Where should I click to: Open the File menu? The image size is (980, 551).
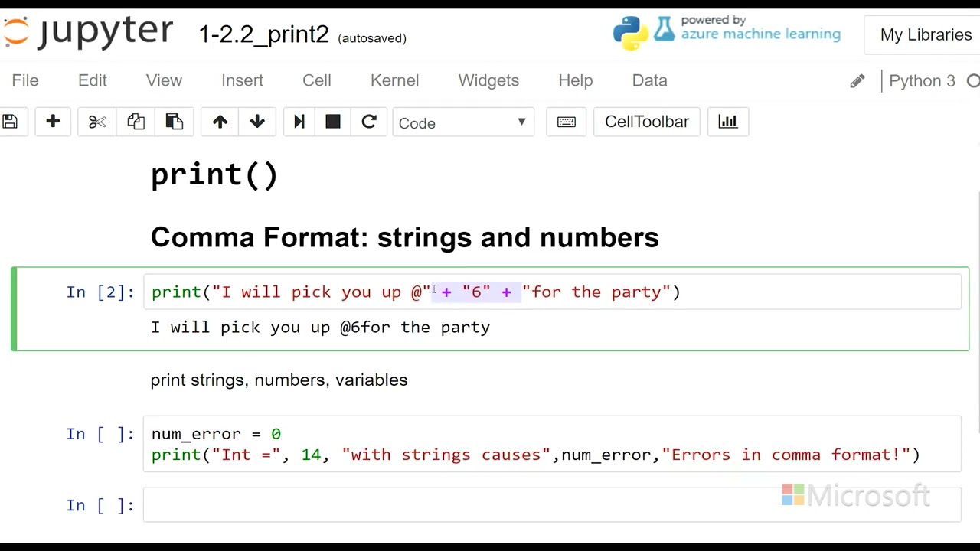click(x=25, y=80)
